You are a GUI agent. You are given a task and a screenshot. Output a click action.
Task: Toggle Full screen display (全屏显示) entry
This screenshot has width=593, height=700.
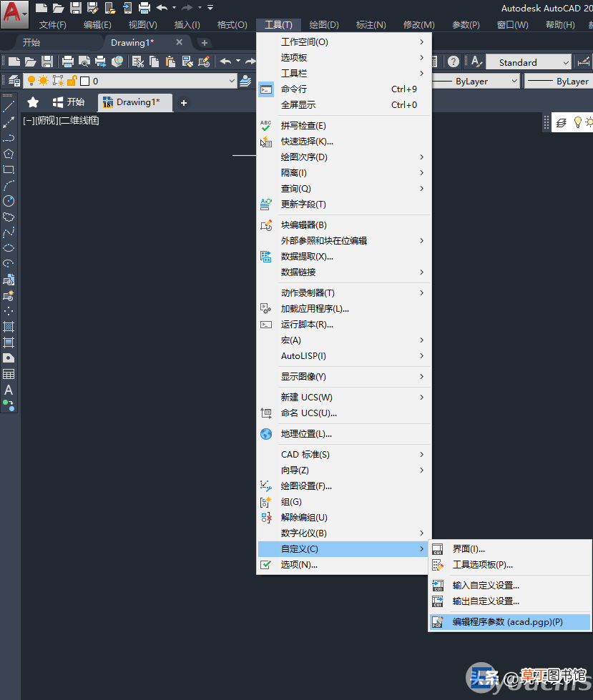point(344,105)
